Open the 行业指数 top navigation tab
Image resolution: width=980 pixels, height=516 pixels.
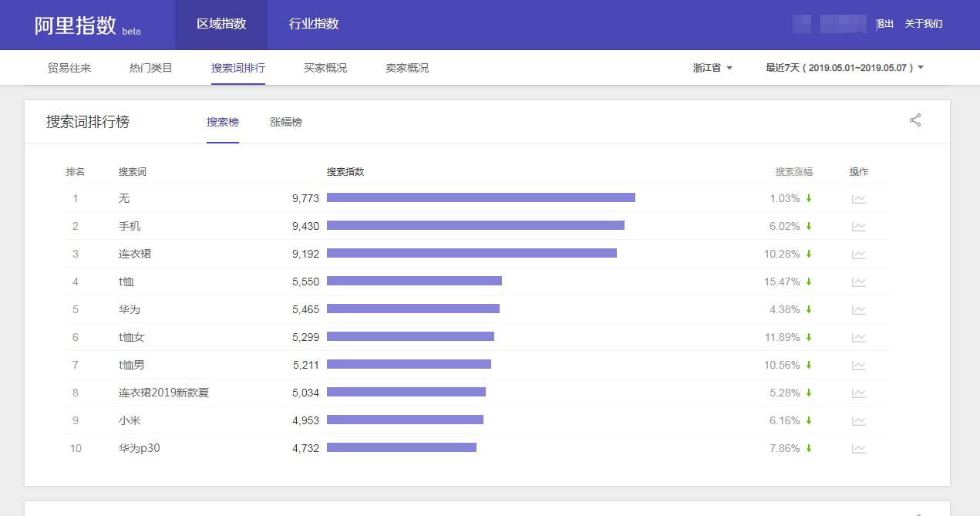point(314,24)
